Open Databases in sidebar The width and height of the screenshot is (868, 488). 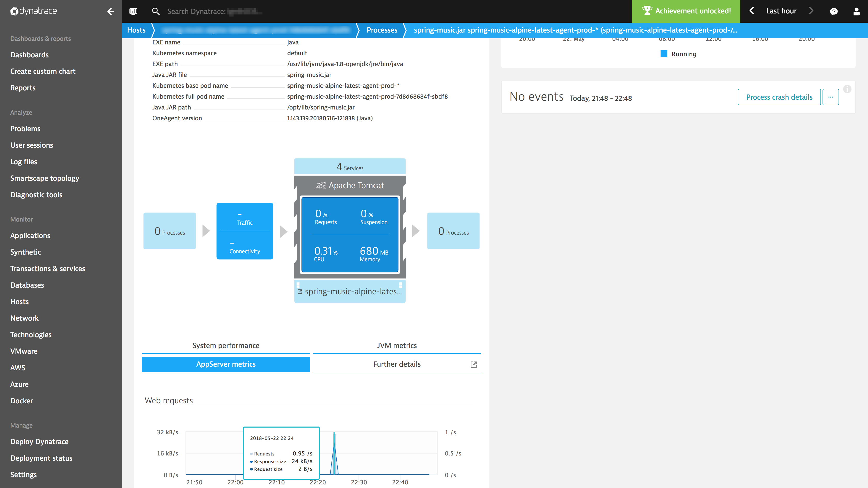pyautogui.click(x=27, y=285)
